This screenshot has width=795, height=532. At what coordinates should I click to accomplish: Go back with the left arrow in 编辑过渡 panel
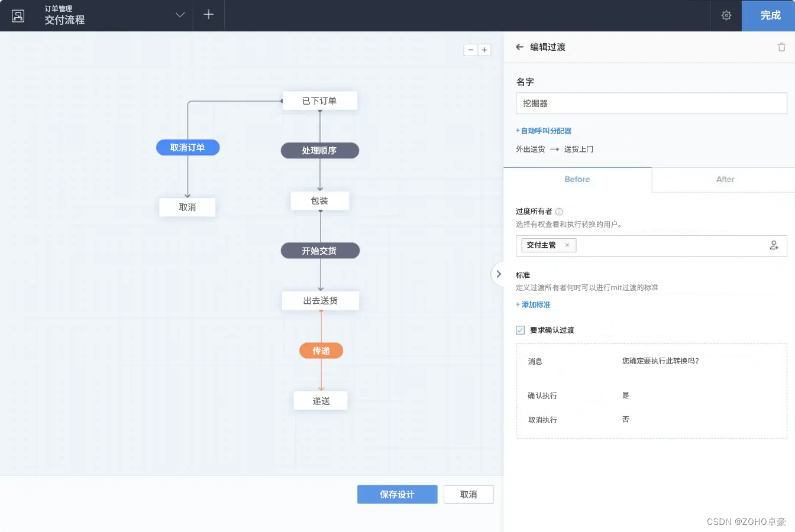pyautogui.click(x=521, y=47)
